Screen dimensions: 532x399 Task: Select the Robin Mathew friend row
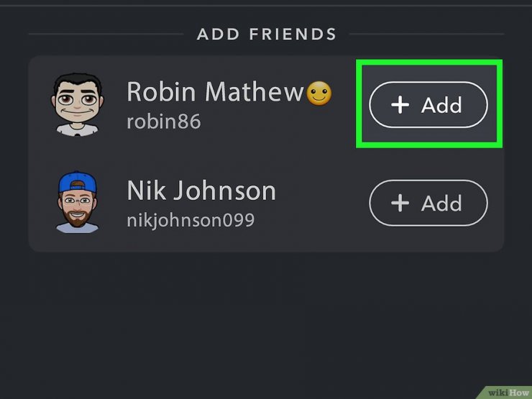(266, 104)
